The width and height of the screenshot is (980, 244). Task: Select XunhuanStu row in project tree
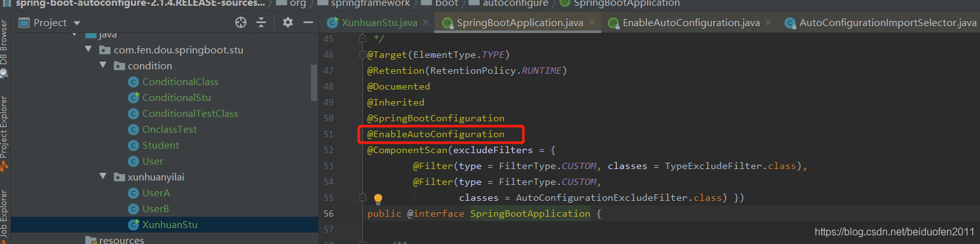coord(165,225)
